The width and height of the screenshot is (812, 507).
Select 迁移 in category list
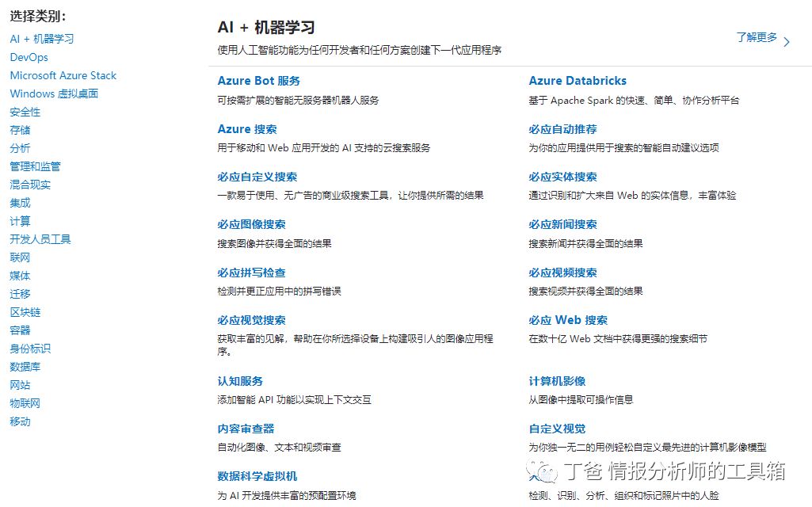point(20,294)
